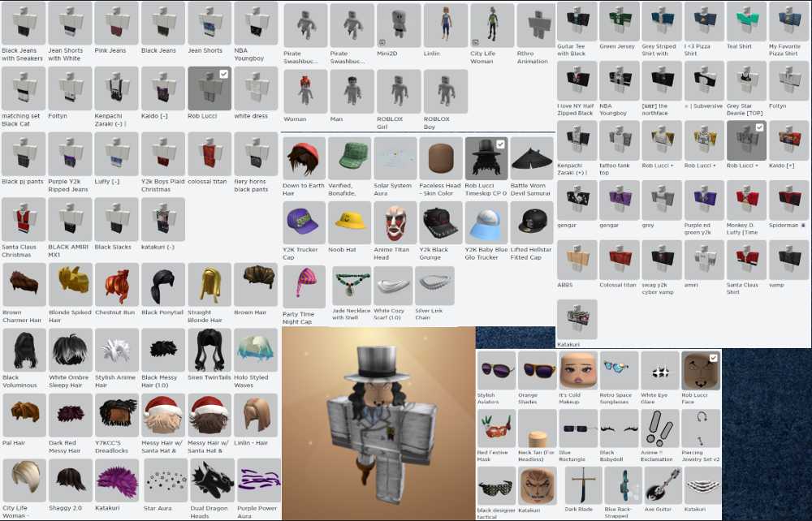Equip the Anime Titan Head
This screenshot has height=521, width=812.
coord(395,222)
